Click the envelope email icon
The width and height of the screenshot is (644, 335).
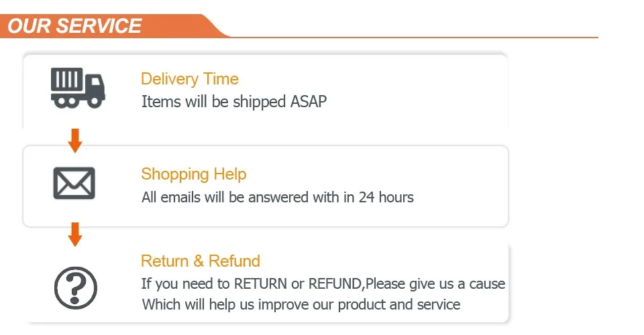click(x=74, y=183)
